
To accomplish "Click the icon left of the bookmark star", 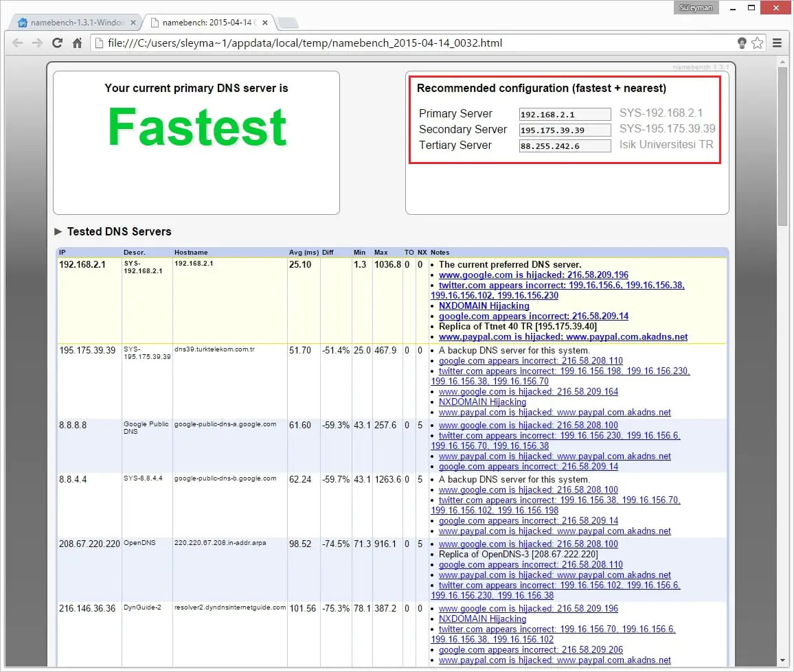I will coord(742,43).
